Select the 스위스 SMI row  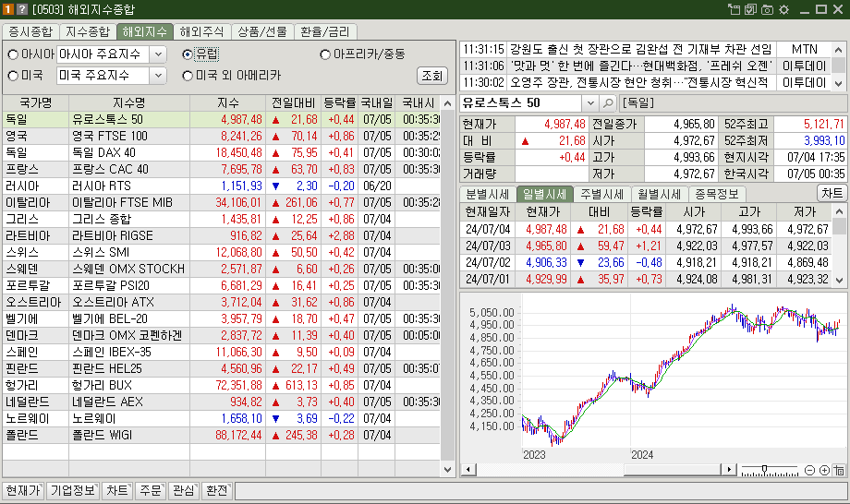221,252
